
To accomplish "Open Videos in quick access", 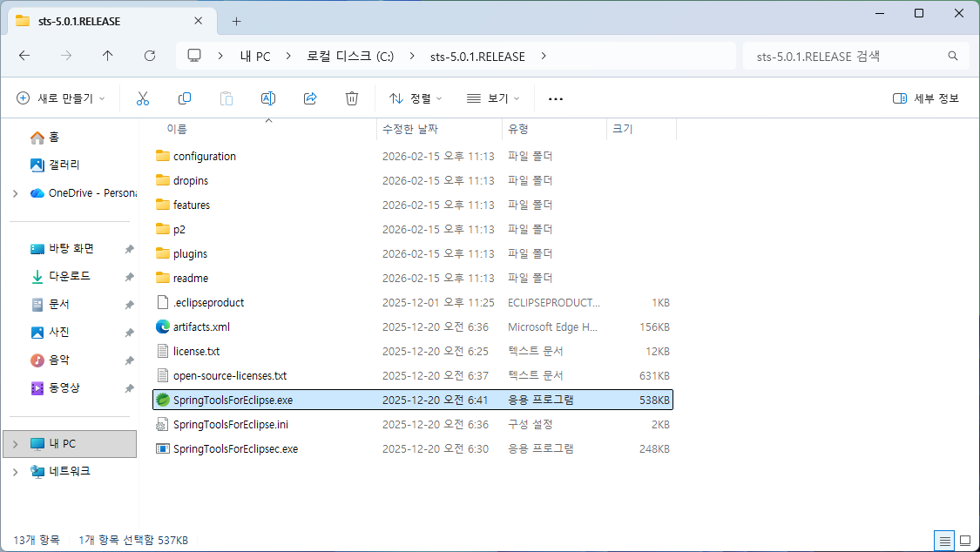I will coord(55,387).
